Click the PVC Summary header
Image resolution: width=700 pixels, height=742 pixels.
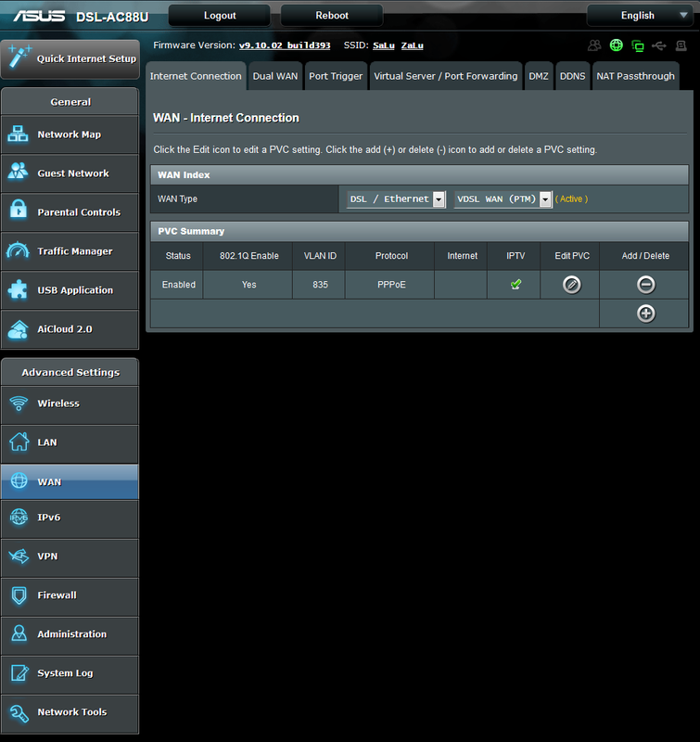[419, 231]
